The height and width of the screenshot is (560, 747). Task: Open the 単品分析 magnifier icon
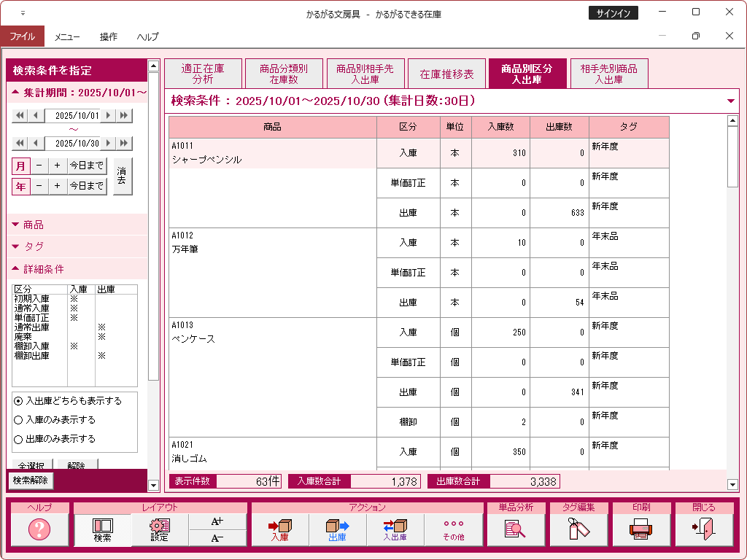pyautogui.click(x=516, y=529)
